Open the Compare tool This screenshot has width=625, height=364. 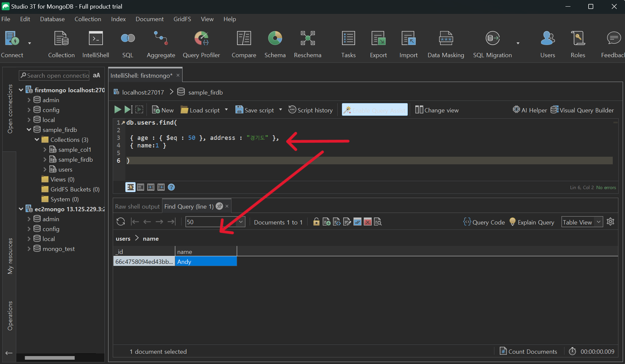click(244, 44)
